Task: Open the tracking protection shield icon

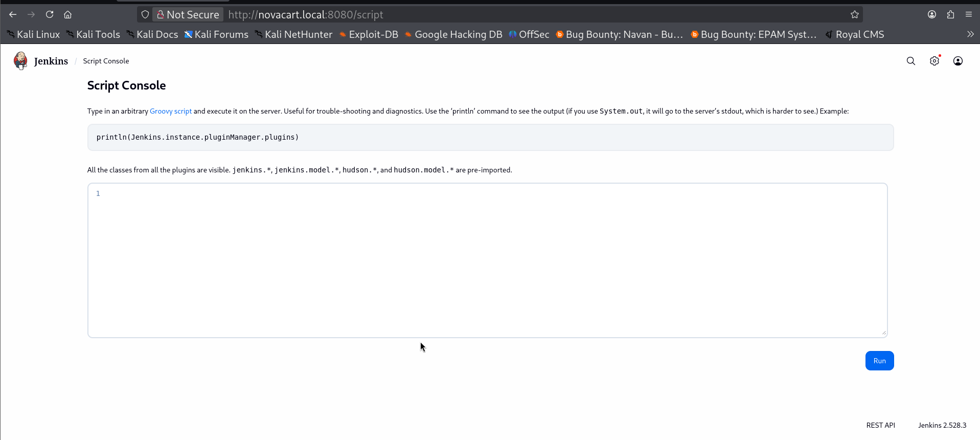Action: [145, 14]
